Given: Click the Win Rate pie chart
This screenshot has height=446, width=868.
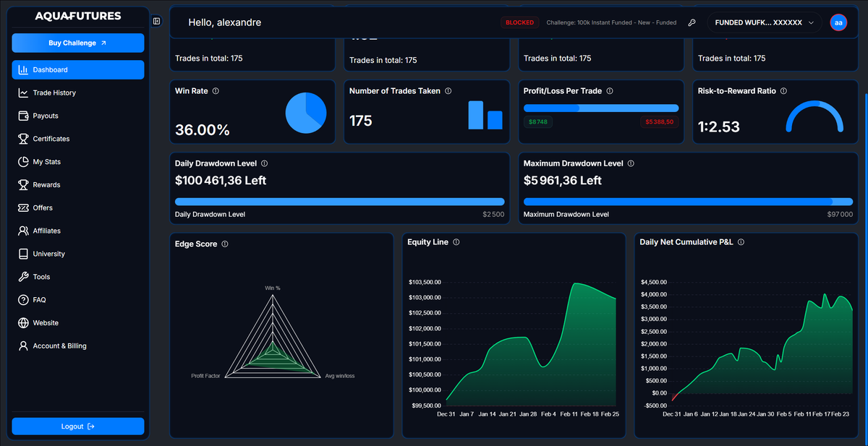Looking at the screenshot, I should coord(306,112).
